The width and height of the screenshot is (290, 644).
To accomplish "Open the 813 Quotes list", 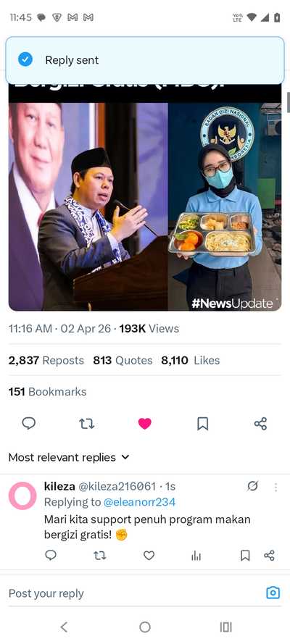I will click(x=123, y=360).
